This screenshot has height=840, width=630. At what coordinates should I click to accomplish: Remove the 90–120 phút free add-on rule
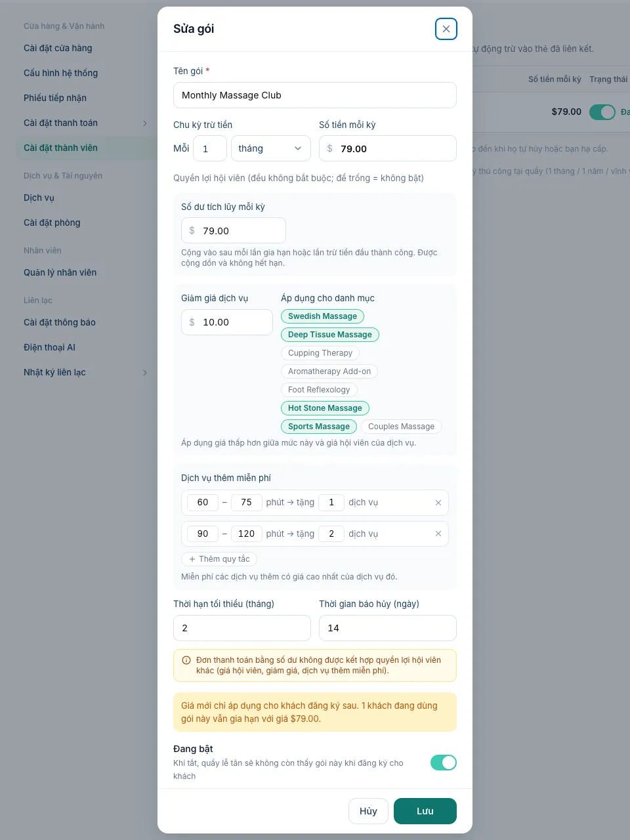[x=438, y=534]
